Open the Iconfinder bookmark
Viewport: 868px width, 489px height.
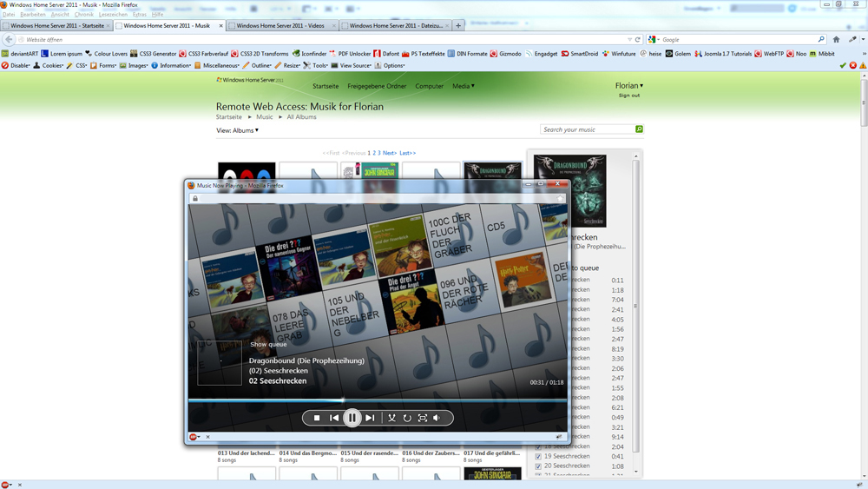310,54
